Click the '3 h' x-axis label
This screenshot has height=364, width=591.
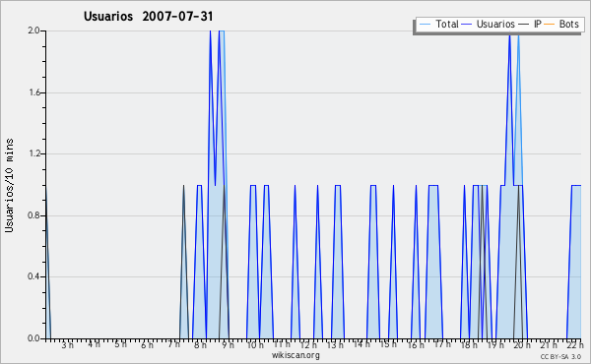point(68,345)
